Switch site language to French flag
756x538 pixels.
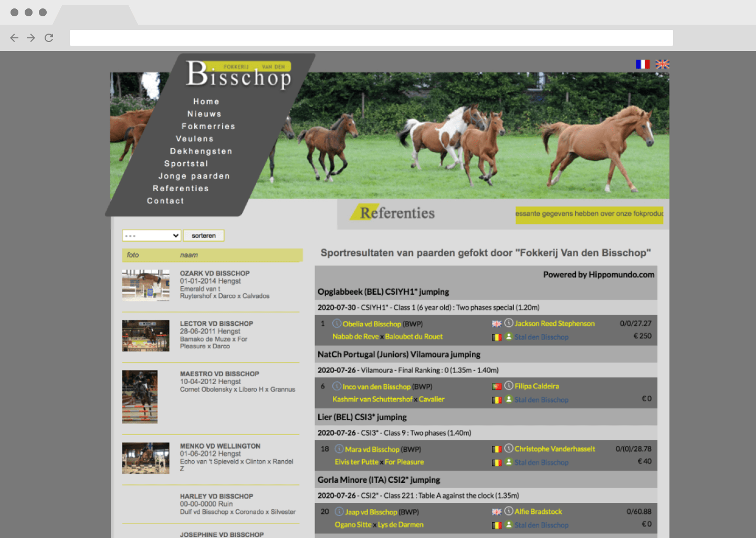click(x=643, y=64)
